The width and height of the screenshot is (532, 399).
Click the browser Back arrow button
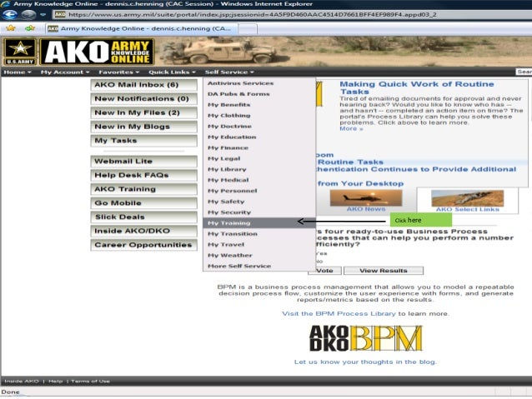10,14
